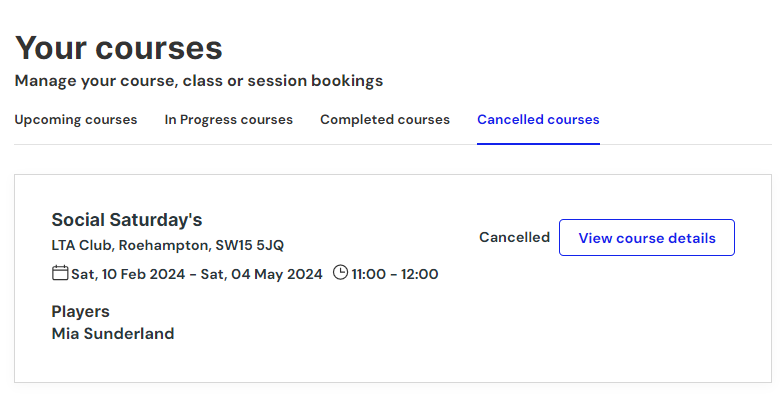Open the In Progress courses tab
The width and height of the screenshot is (783, 400).
point(229,120)
